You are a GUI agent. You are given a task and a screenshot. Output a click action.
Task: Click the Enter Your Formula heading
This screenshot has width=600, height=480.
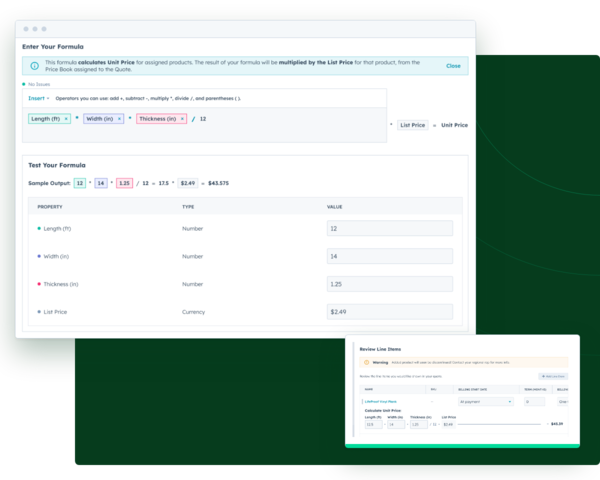point(53,47)
